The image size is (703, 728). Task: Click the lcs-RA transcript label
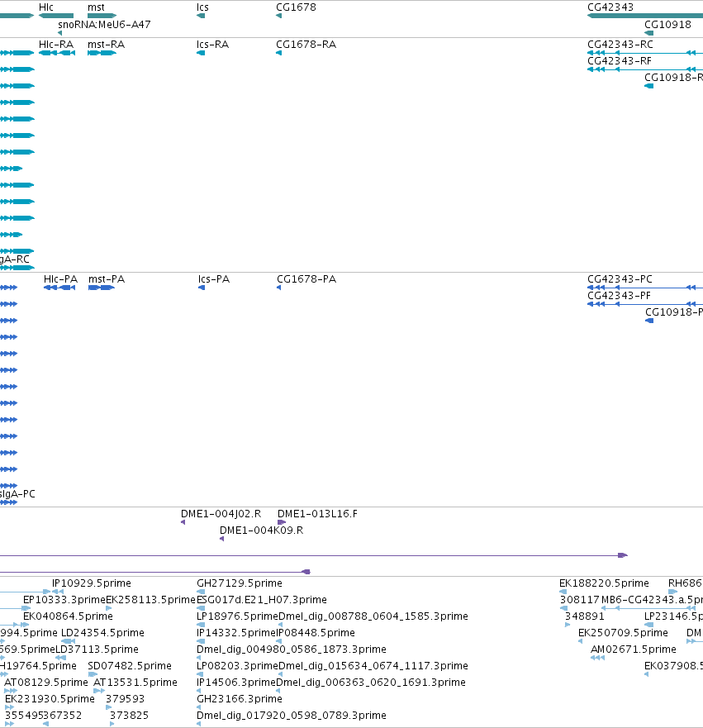tap(212, 45)
